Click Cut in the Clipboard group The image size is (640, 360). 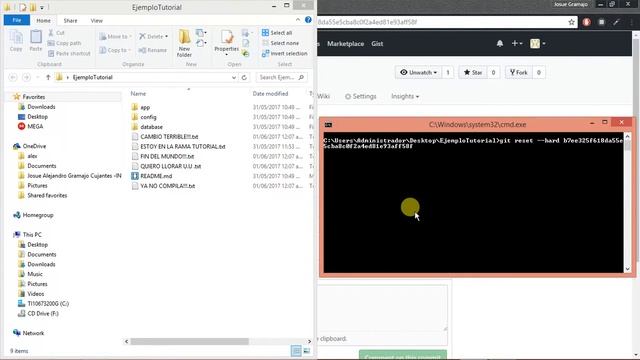[56, 33]
